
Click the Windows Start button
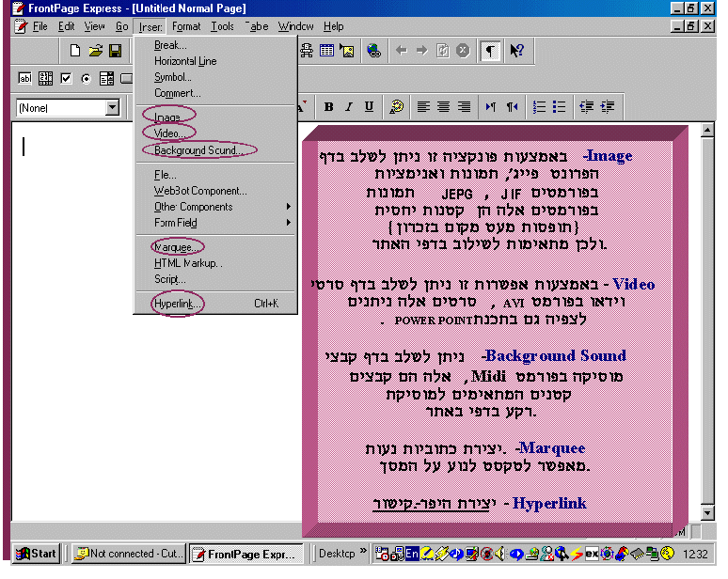point(37,554)
